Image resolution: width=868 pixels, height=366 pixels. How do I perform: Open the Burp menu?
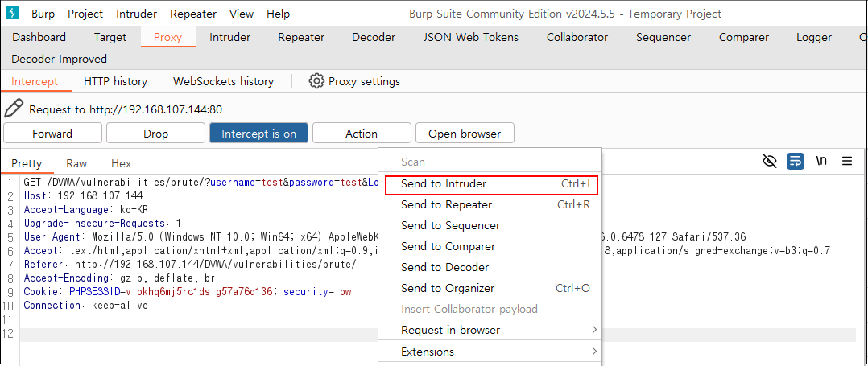43,14
